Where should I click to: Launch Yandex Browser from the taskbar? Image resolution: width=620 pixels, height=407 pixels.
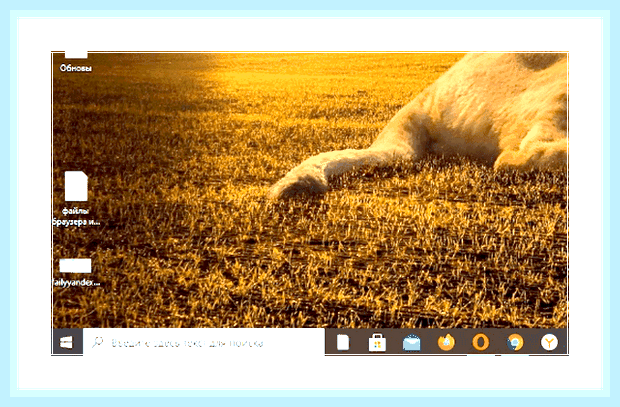click(x=549, y=343)
